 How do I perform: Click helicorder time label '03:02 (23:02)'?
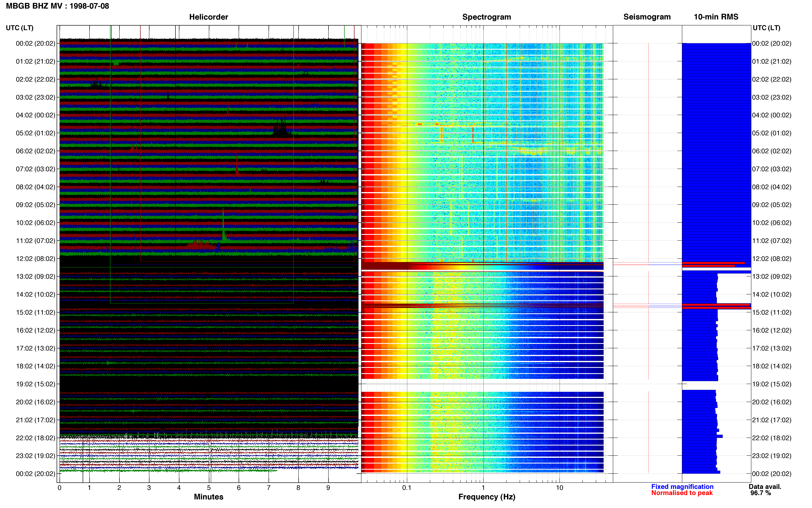(36, 97)
